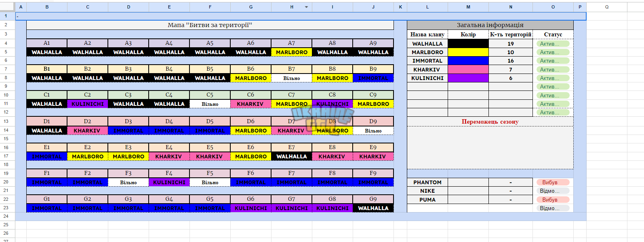Click the territory label A1
The height and width of the screenshot is (242, 644).
coord(47,43)
